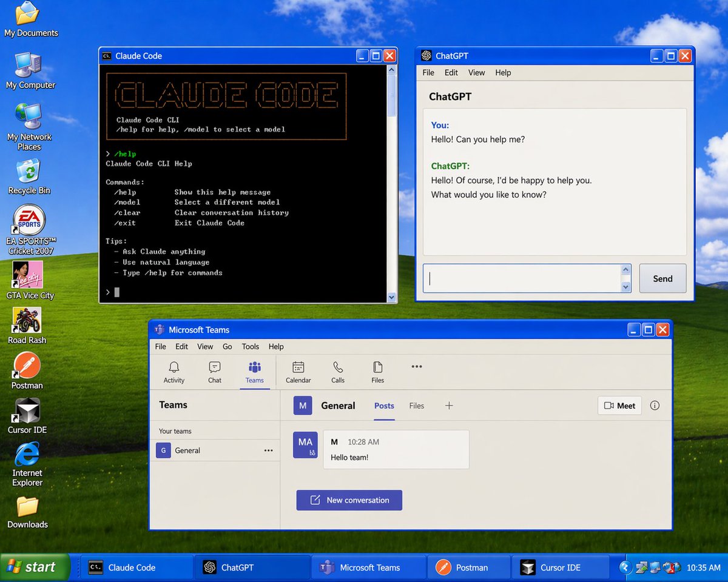The height and width of the screenshot is (582, 728).
Task: Click the Claude Code terminal scrollbar down arrow
Action: click(391, 297)
